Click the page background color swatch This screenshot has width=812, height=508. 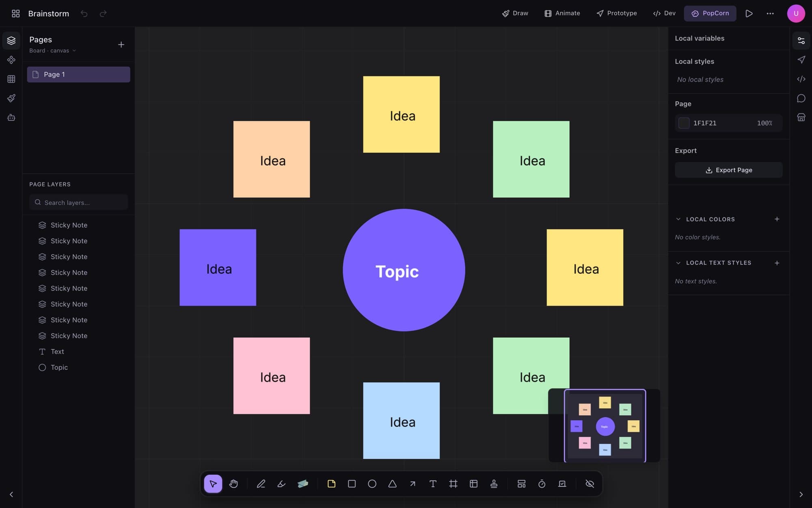click(684, 123)
